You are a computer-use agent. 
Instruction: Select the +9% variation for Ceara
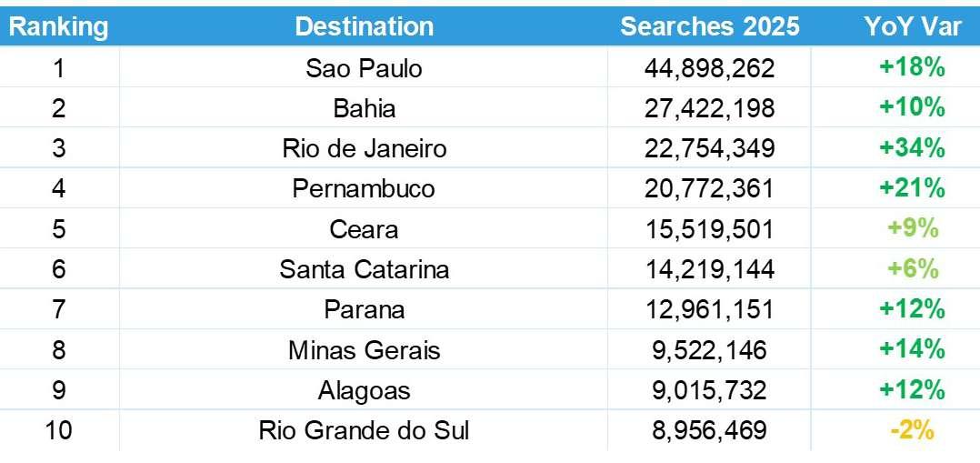click(x=912, y=228)
